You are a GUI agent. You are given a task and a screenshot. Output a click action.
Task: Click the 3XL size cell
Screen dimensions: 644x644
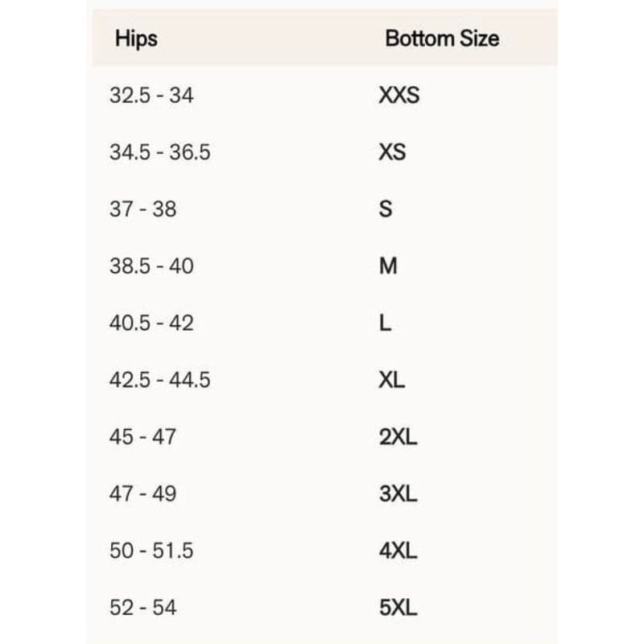tap(398, 494)
